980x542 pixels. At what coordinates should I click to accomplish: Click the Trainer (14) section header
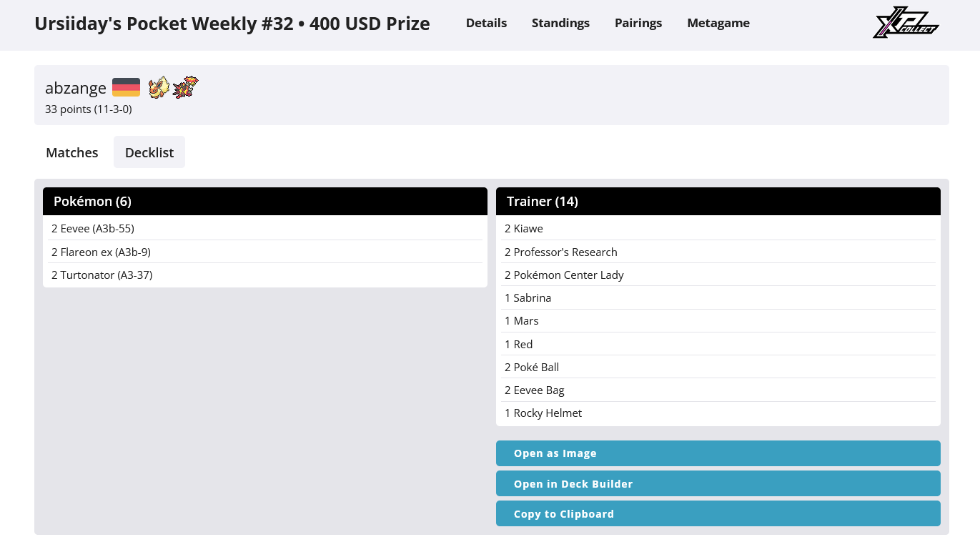pyautogui.click(x=718, y=201)
